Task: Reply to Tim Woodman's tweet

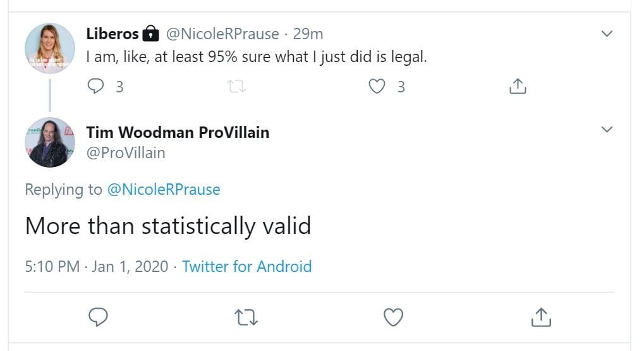Action: (98, 317)
